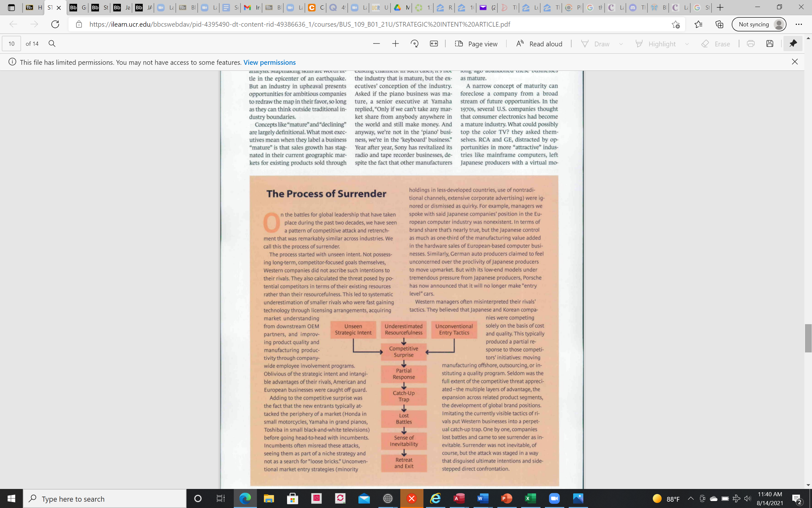The height and width of the screenshot is (508, 812).
Task: Click the scrollbar up arrow
Action: (x=808, y=38)
